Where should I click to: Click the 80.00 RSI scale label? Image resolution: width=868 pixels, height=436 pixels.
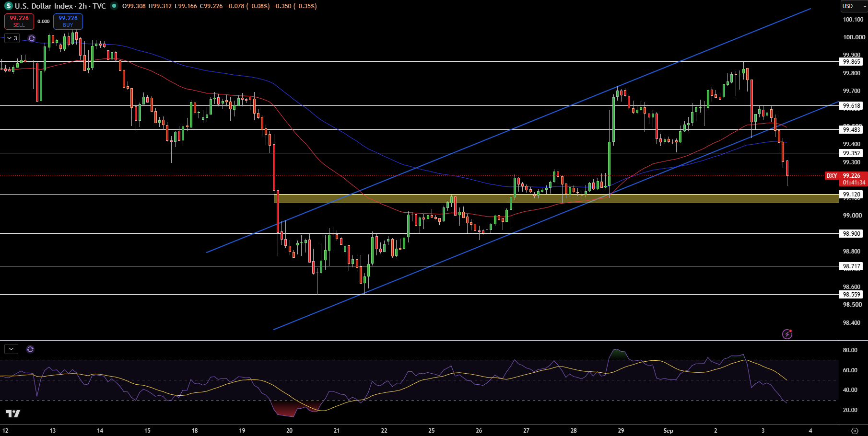click(x=850, y=350)
